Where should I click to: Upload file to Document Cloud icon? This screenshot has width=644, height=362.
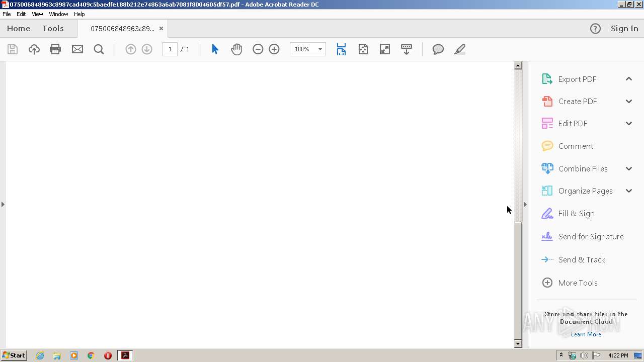point(34,49)
